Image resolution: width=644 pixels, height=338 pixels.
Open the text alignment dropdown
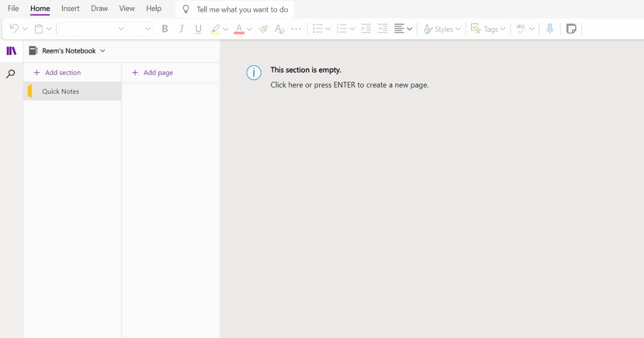402,28
